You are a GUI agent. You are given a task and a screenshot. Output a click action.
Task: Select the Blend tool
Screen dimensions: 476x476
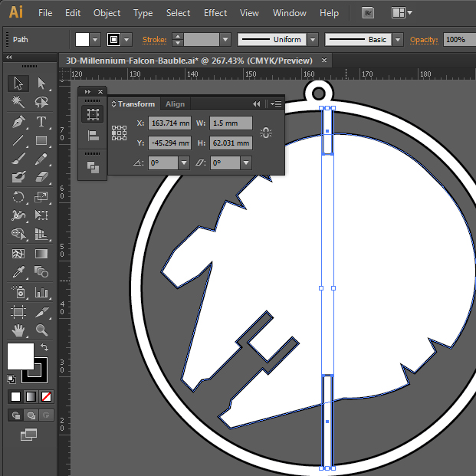click(x=41, y=272)
